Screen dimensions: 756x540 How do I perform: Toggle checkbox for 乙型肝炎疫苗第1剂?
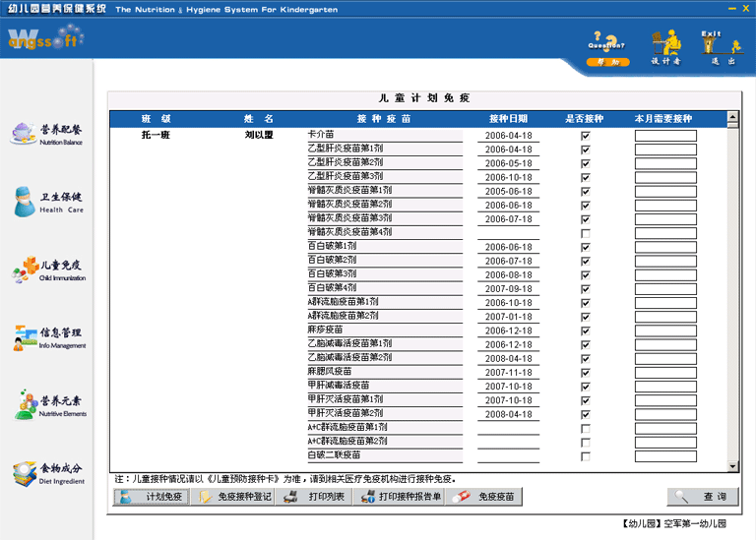point(586,150)
